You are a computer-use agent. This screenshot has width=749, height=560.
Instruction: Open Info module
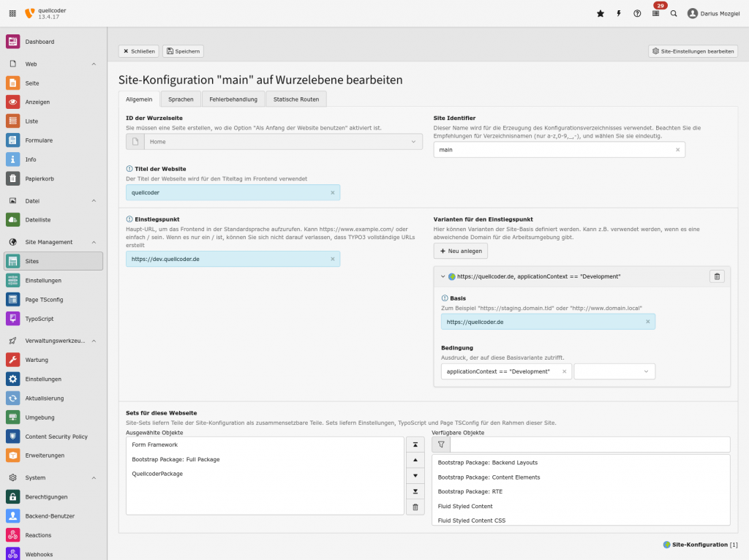click(53, 159)
